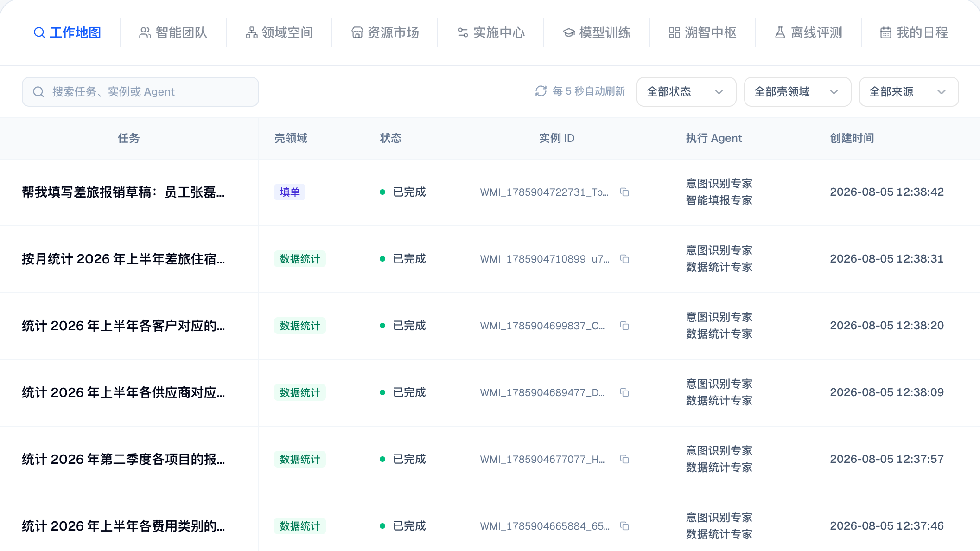Click 数据统计专家 in the 12:38:20 row
The height and width of the screenshot is (551, 980).
[x=719, y=334]
